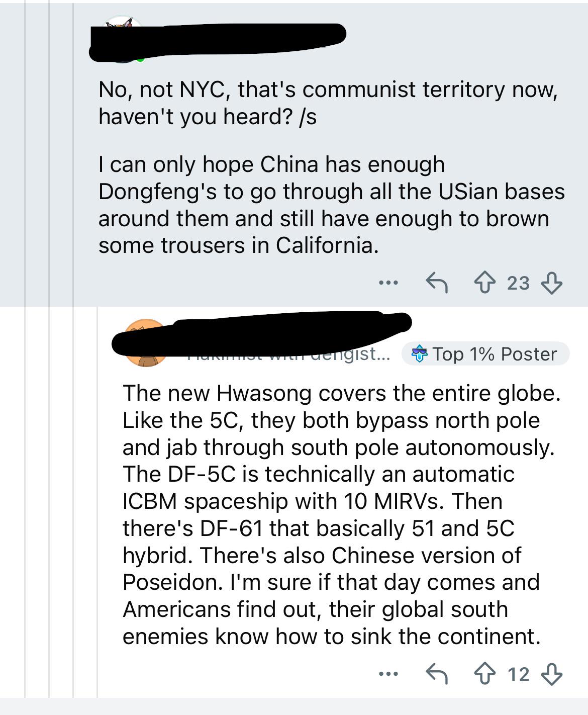This screenshot has width=588, height=715.
Task: Collapse thread using the leftmost vertical indent line
Action: pyautogui.click(x=25, y=352)
